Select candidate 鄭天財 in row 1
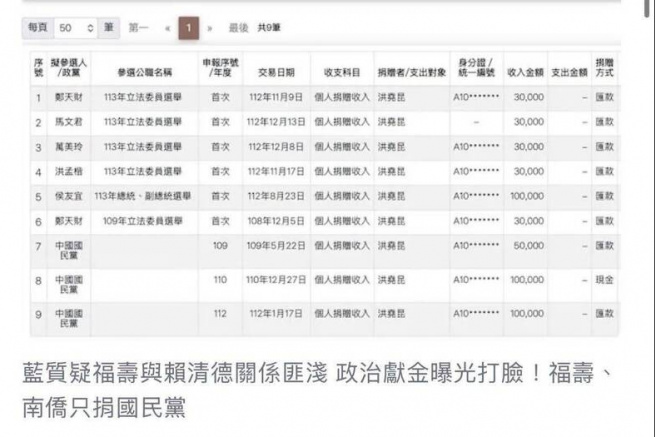The width and height of the screenshot is (655, 437). (x=69, y=97)
